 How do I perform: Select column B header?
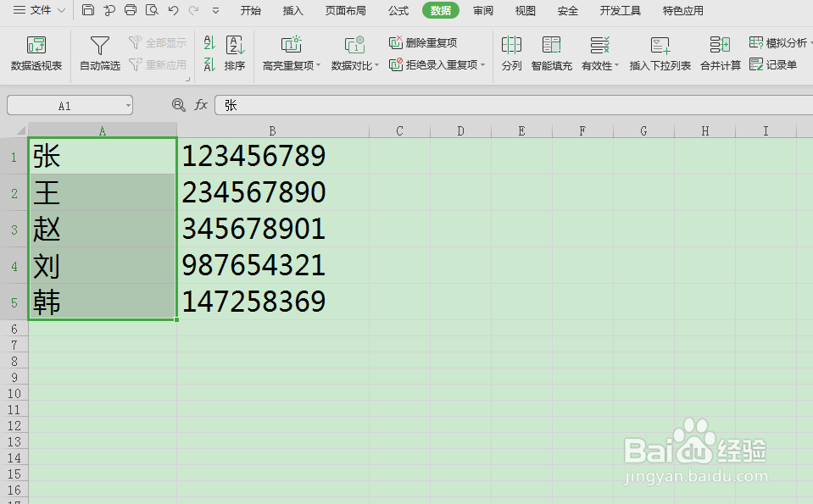pyautogui.click(x=273, y=131)
